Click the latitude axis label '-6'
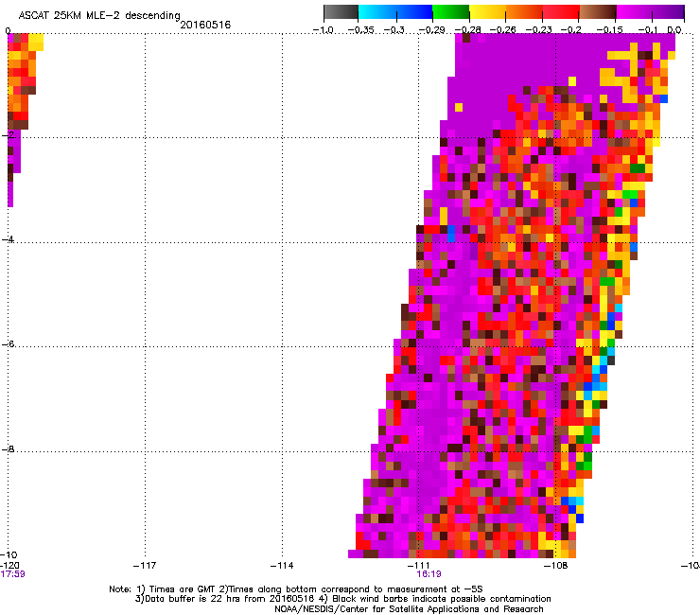The height and width of the screenshot is (615, 700). 8,343
